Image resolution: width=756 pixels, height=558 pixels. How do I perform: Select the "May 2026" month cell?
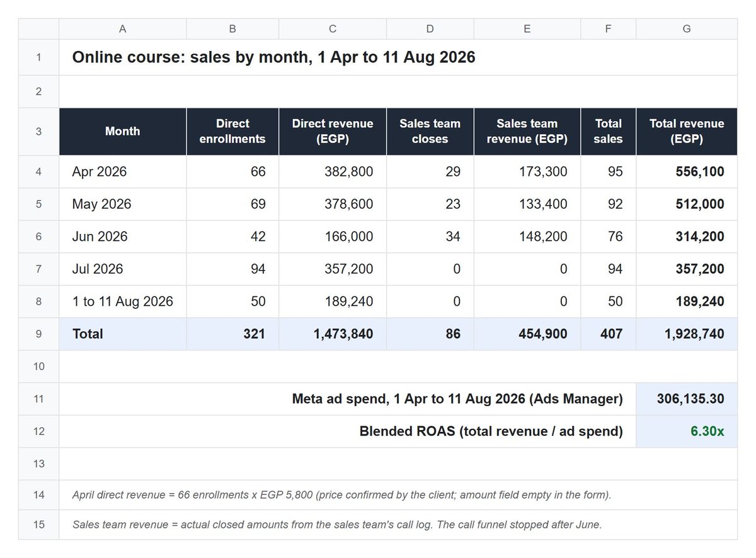click(x=123, y=204)
